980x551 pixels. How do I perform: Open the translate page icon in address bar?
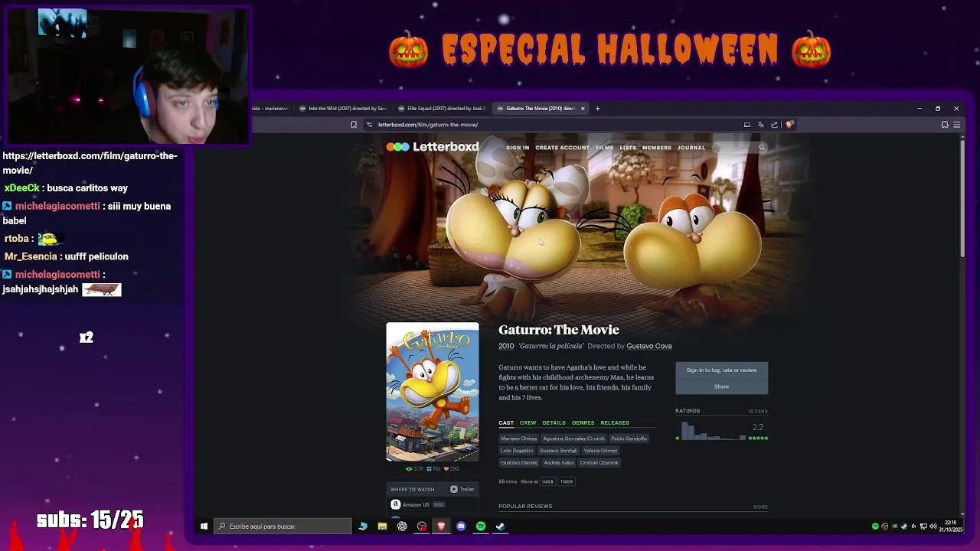point(760,125)
